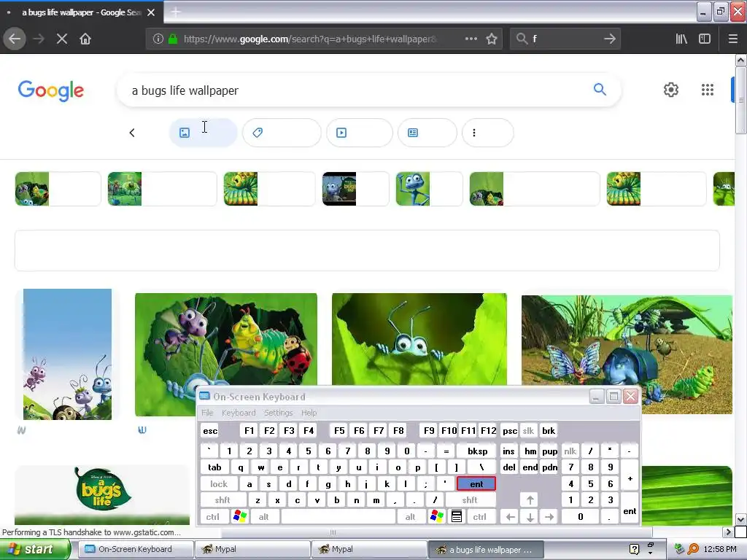The width and height of the screenshot is (747, 560).
Task: Toggle the left shft key
Action: pos(222,500)
